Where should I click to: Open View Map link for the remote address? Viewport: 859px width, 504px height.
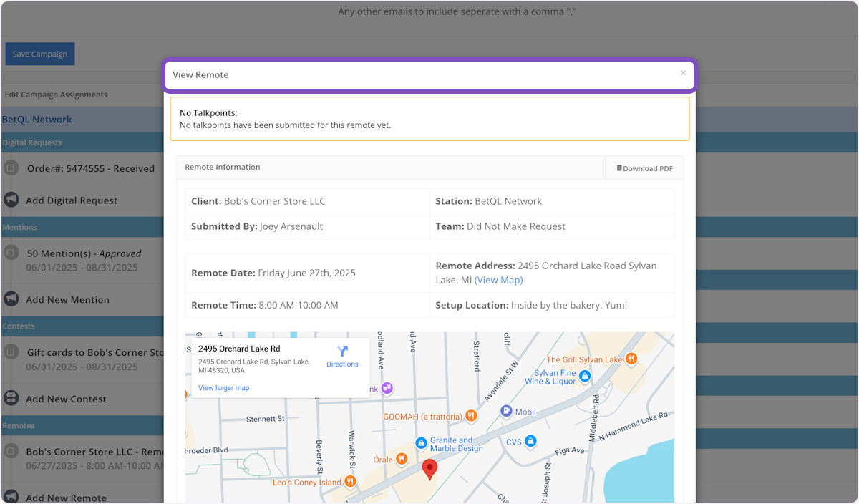tap(498, 280)
